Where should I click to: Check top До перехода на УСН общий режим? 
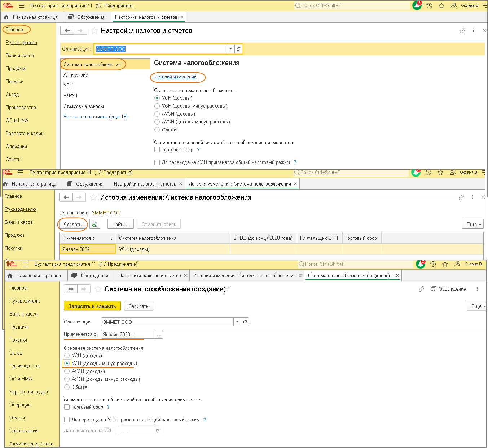pyautogui.click(x=157, y=162)
